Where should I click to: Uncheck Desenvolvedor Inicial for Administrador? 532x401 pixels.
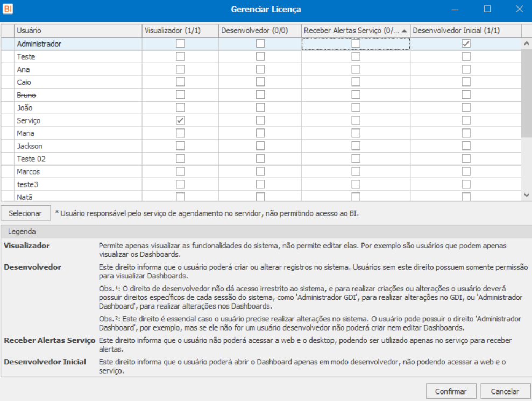466,44
